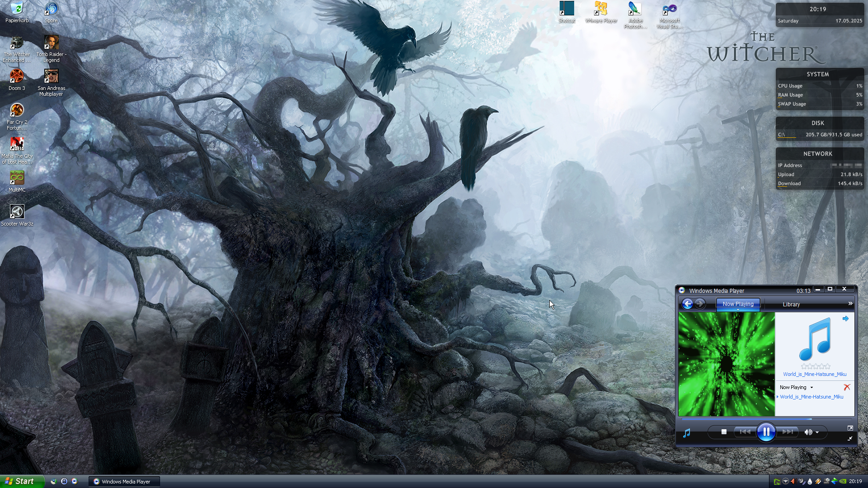Select the Doom 3 desktop icon

coord(17,80)
